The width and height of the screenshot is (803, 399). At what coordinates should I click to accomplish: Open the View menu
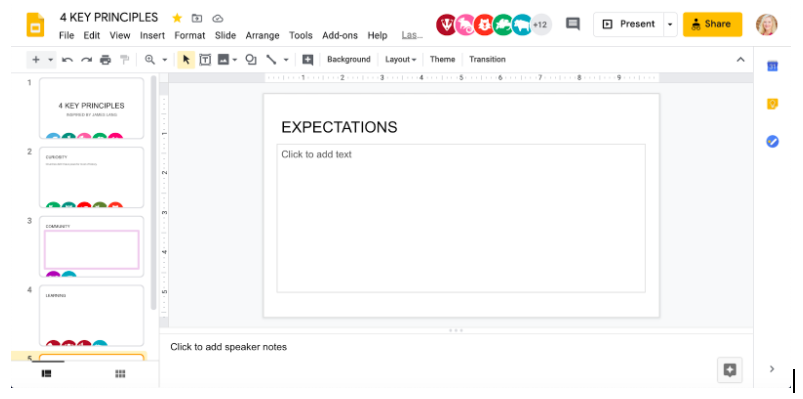pos(120,35)
